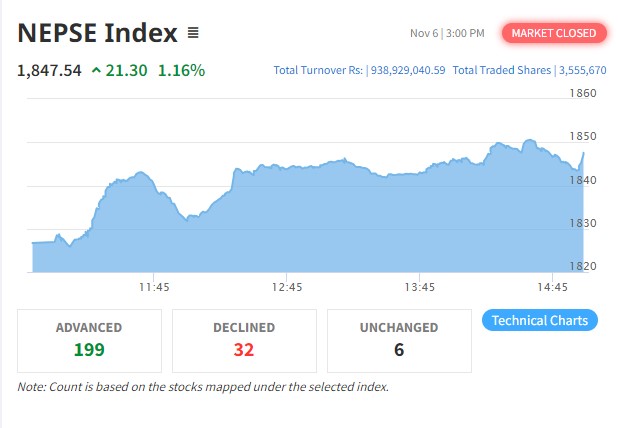Click the 14:45 time axis label
This screenshot has height=428, width=618.
[552, 287]
